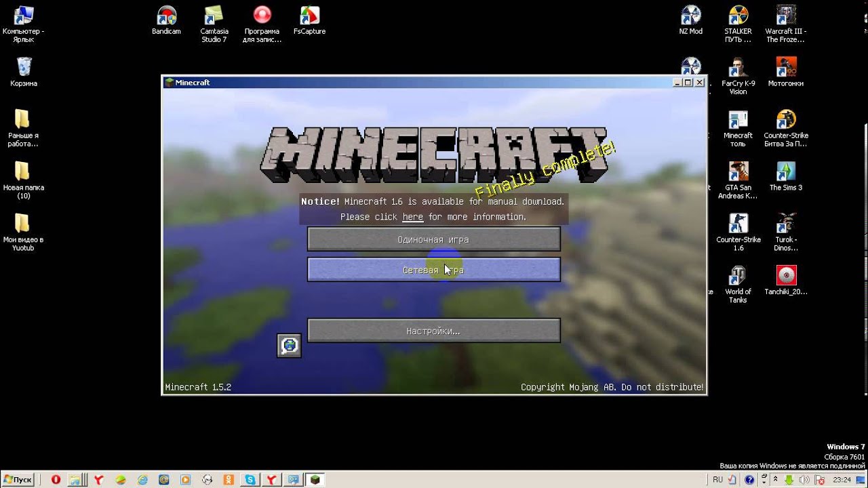
Task: Open the file explorer taskbar icon
Action: point(76,480)
